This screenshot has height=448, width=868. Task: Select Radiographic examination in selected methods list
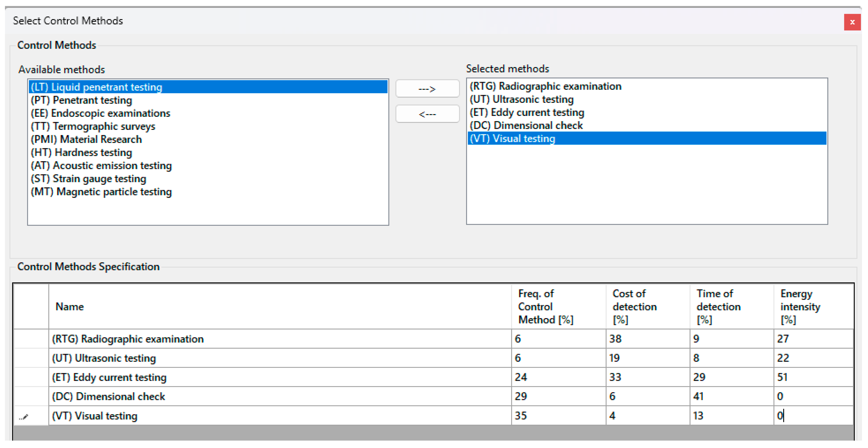(545, 87)
